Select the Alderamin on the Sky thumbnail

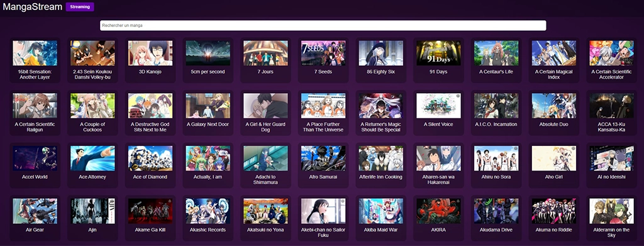click(x=611, y=211)
